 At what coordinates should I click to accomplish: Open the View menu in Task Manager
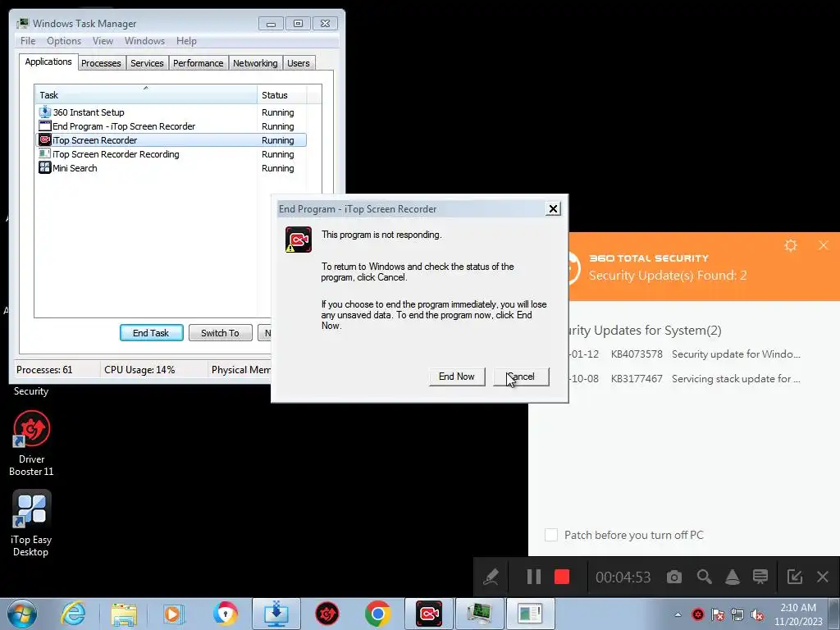[103, 41]
